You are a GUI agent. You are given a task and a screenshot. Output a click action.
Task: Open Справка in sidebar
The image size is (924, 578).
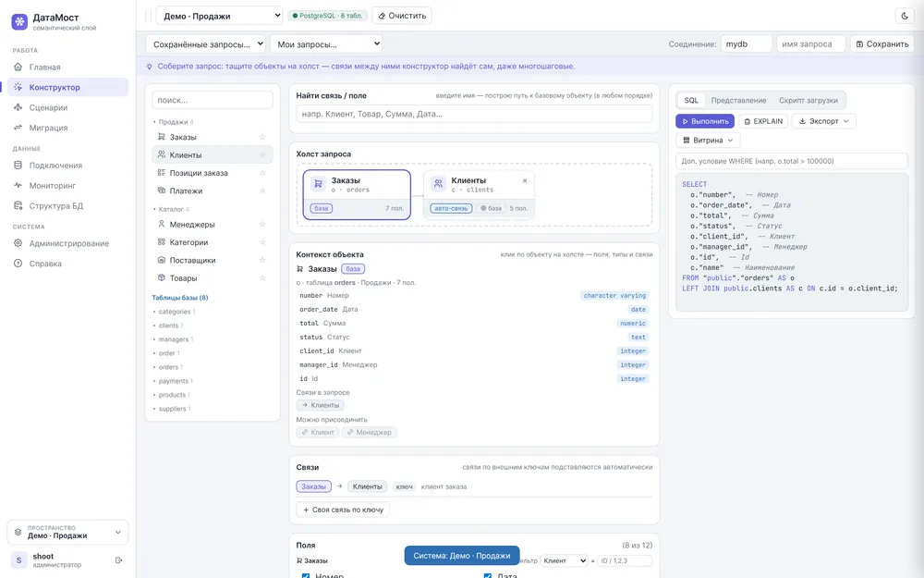[x=67, y=264]
